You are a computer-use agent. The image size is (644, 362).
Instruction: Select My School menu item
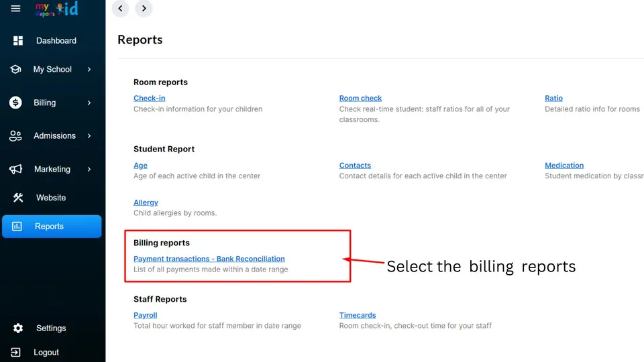tap(52, 69)
